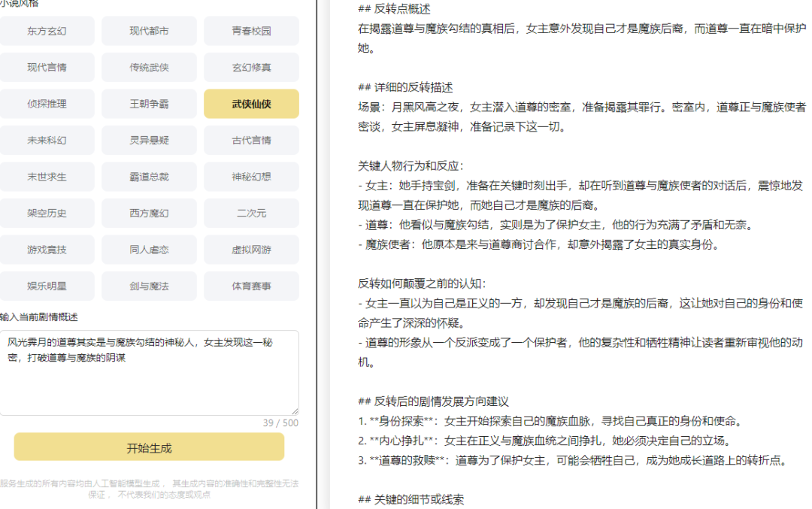This screenshot has width=812, height=509.
Task: Select the 西方魔幻 genre tag
Action: (149, 213)
